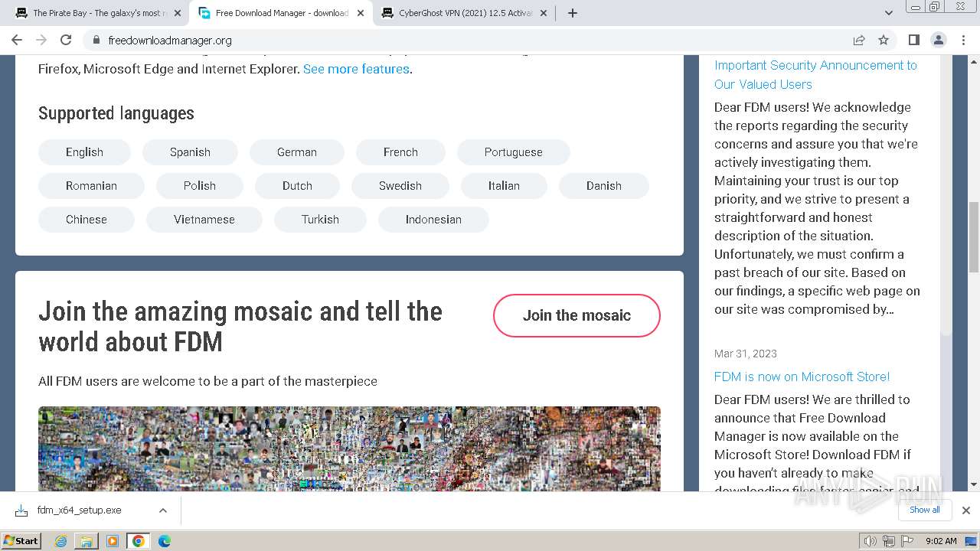Select German language chip
This screenshot has height=551, width=980.
(x=297, y=152)
